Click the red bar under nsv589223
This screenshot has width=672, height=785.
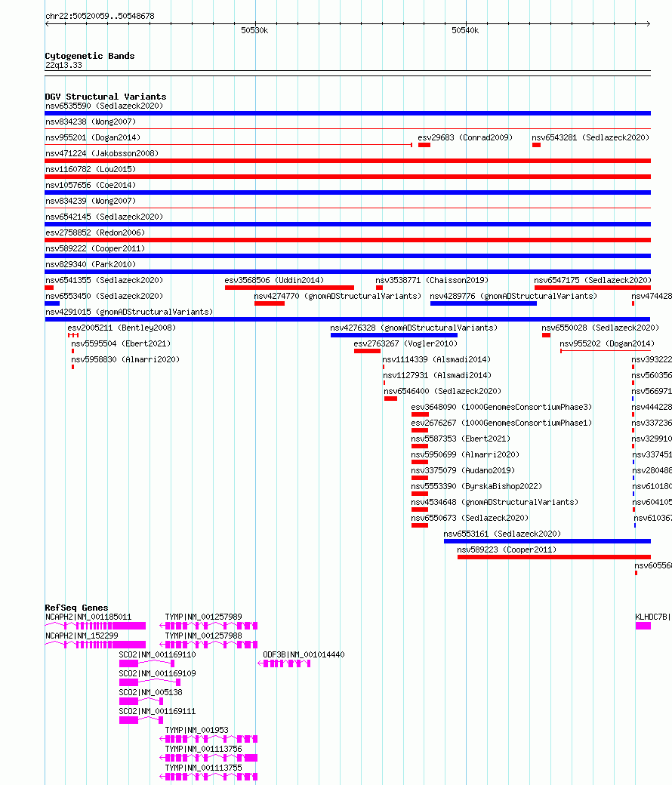pos(553,557)
